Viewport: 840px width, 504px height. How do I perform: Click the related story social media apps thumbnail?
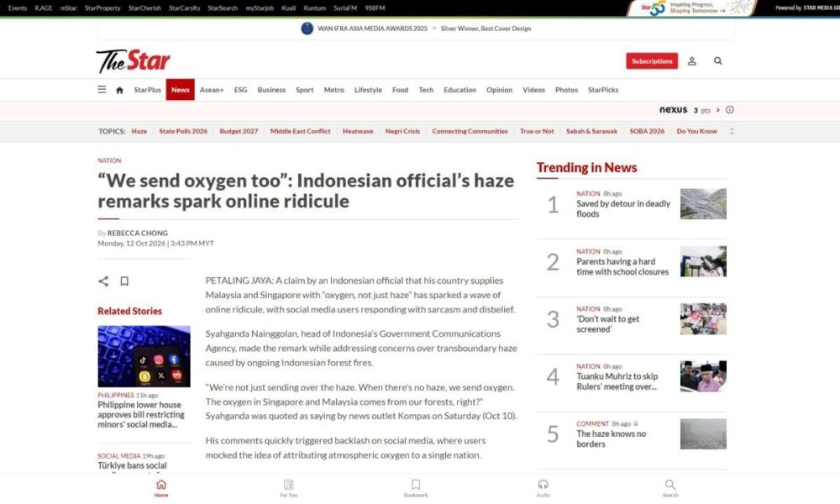(x=144, y=356)
